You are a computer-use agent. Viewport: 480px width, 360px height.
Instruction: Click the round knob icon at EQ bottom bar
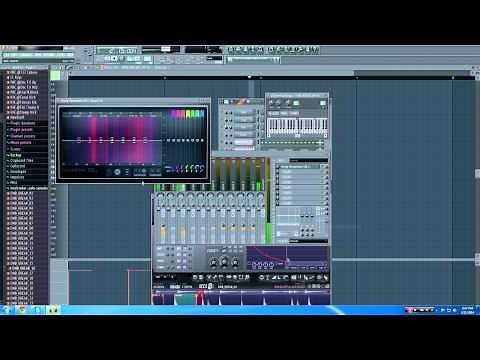[117, 172]
